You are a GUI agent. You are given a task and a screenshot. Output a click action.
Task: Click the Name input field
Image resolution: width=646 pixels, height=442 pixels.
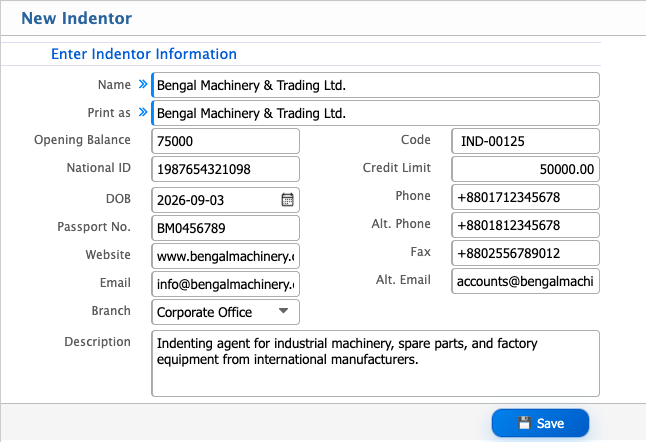click(x=375, y=85)
